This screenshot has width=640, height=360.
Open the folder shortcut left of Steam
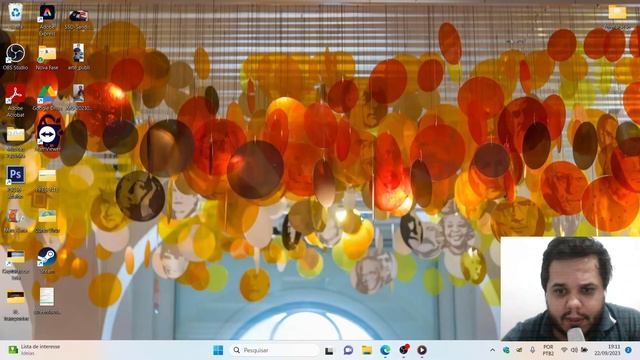[16, 257]
